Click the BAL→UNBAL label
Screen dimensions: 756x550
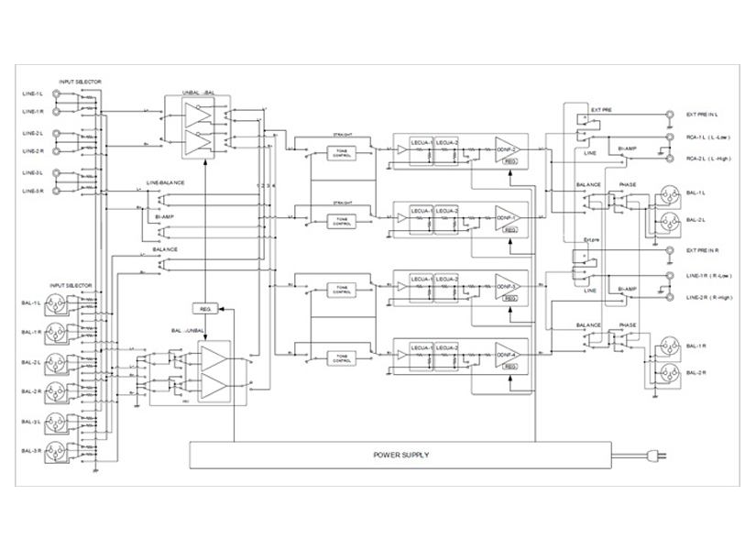click(x=188, y=331)
